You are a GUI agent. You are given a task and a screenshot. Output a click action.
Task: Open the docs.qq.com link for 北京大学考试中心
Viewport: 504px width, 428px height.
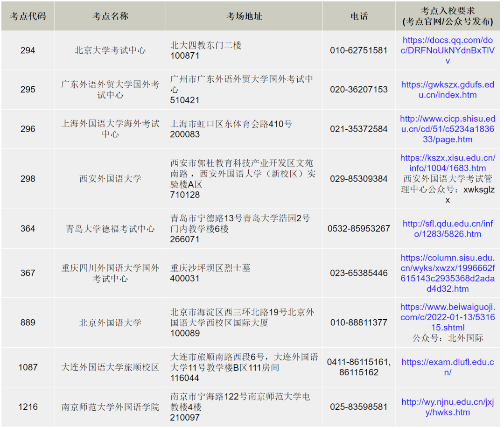[447, 50]
